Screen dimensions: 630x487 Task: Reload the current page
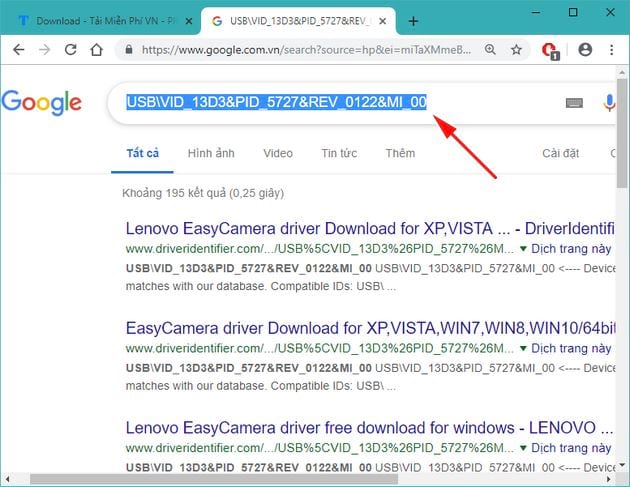pyautogui.click(x=70, y=50)
